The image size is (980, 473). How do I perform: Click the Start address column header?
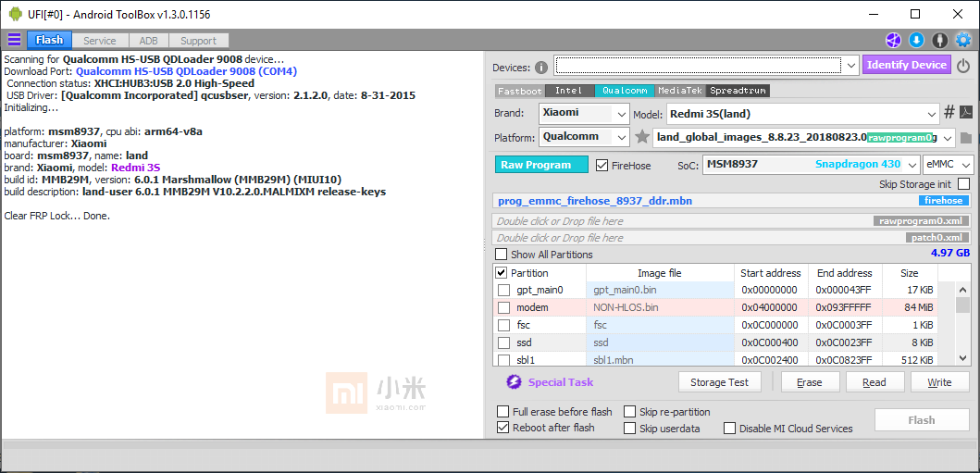point(770,273)
